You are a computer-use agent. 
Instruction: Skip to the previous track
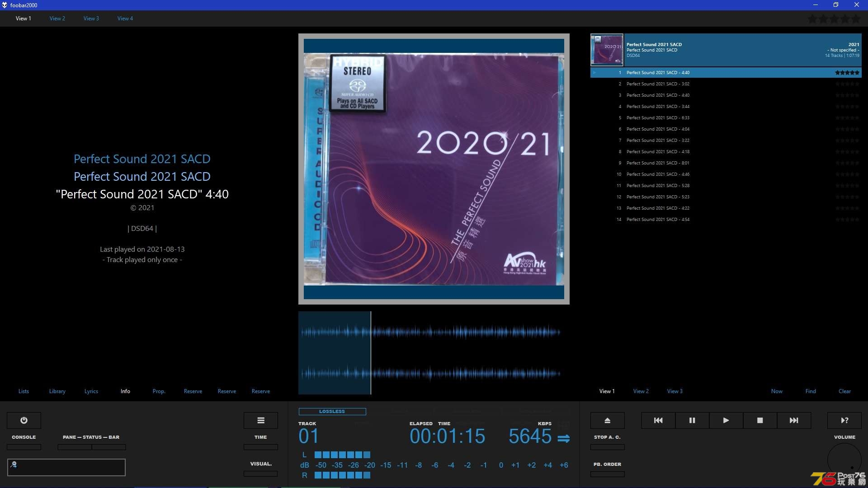658,420
